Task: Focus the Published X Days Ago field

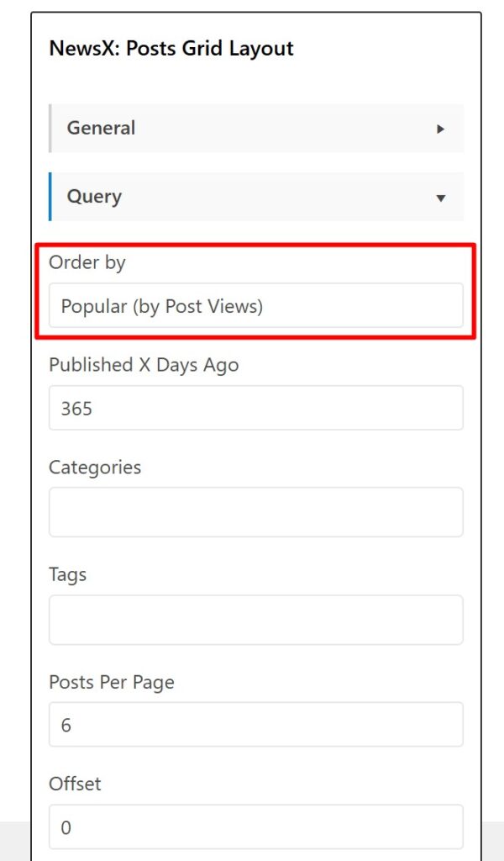Action: [255, 409]
